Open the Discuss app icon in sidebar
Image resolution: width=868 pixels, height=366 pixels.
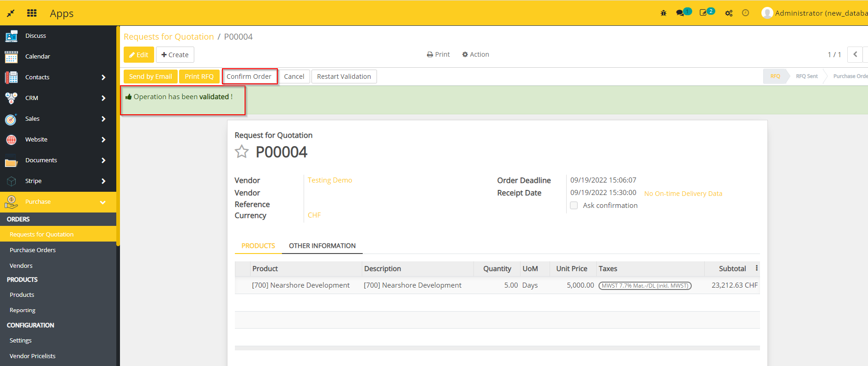(x=11, y=36)
